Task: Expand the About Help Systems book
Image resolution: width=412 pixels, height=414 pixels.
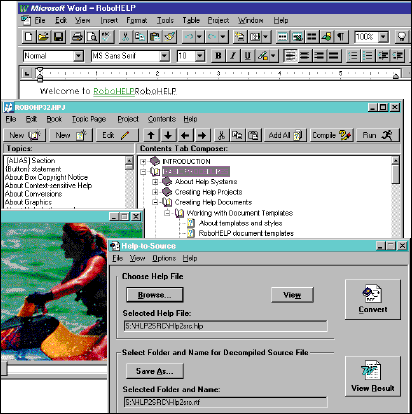Action: click(155, 182)
